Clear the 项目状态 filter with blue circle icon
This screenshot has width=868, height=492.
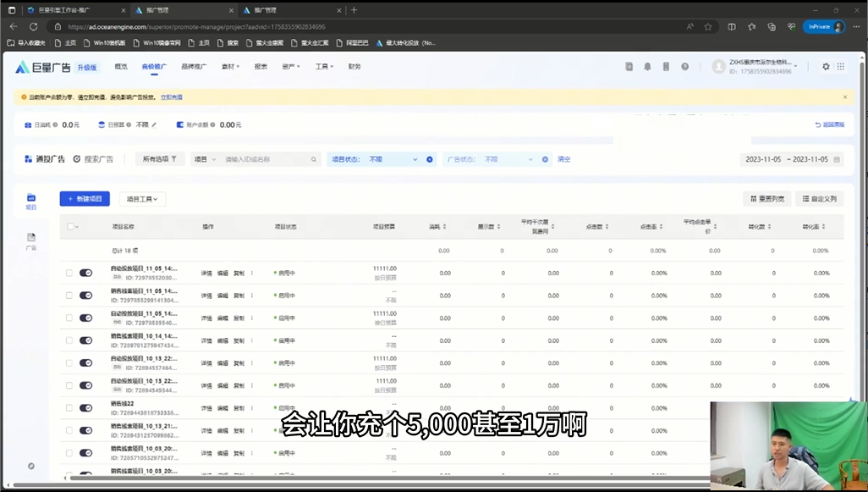[430, 159]
